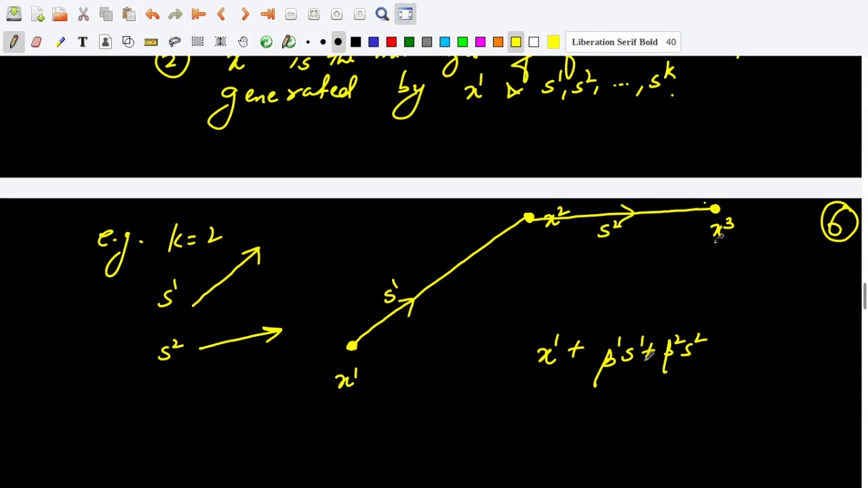This screenshot has height=488, width=868.
Task: Choose the Insert Image tool
Action: (106, 42)
